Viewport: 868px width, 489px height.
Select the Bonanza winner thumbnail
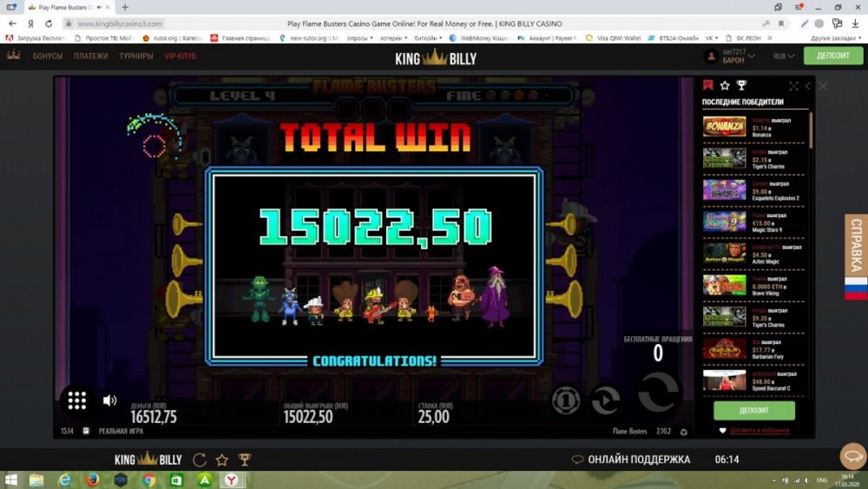click(x=724, y=127)
